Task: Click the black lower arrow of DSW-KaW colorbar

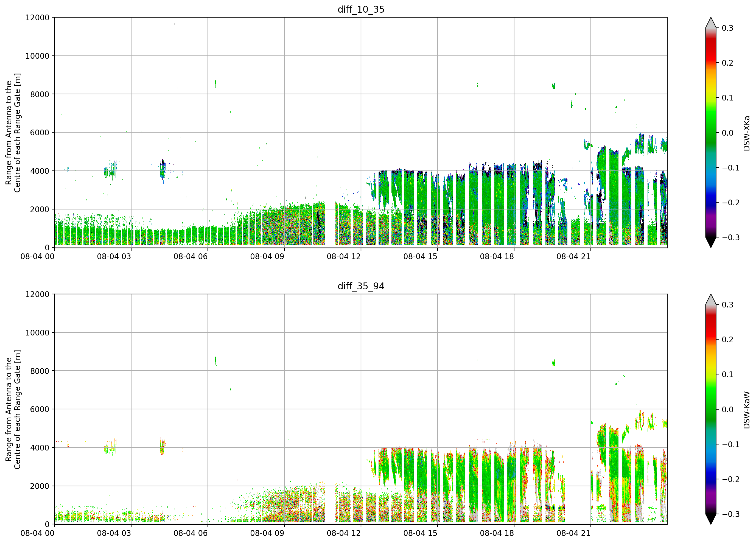Action: click(x=711, y=519)
